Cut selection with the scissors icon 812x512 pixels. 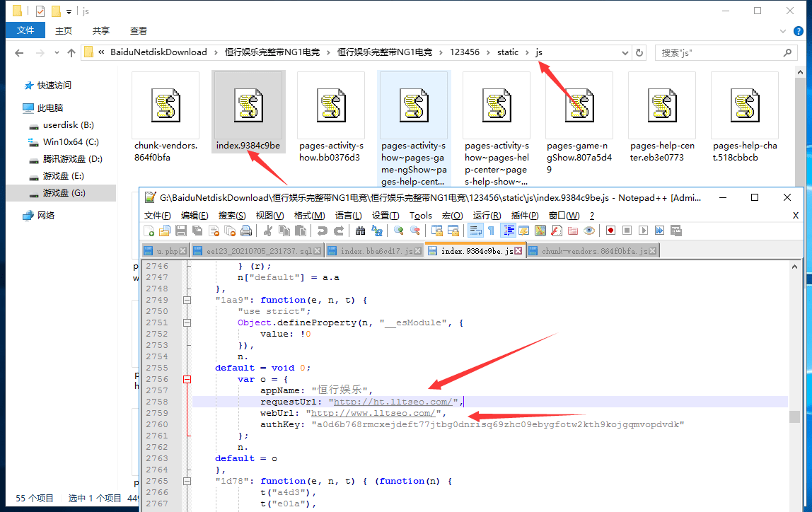click(268, 231)
